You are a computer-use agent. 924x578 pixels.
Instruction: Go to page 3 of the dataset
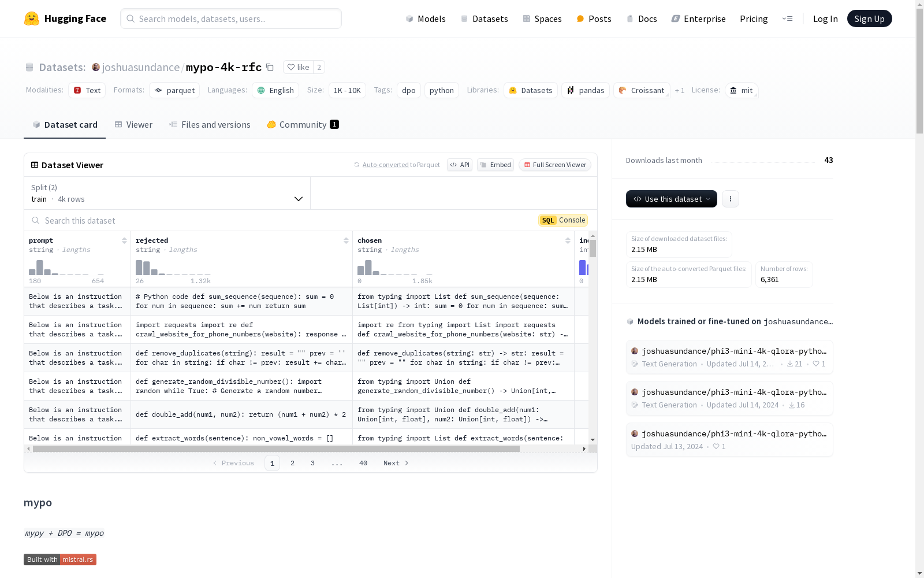coord(313,463)
